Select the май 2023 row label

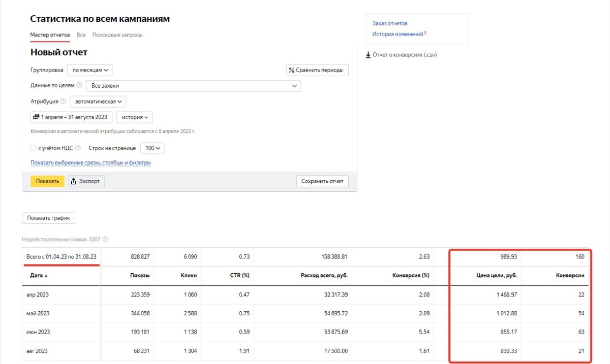[38, 313]
